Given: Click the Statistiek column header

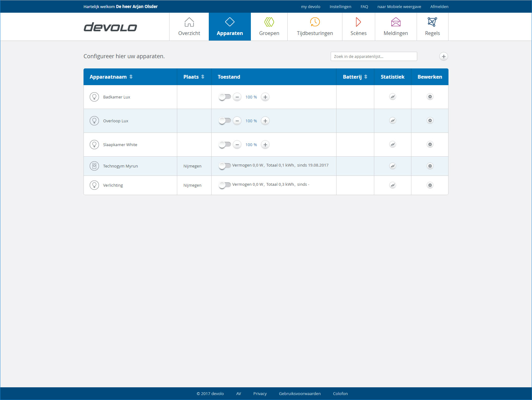Looking at the screenshot, I should coord(393,77).
